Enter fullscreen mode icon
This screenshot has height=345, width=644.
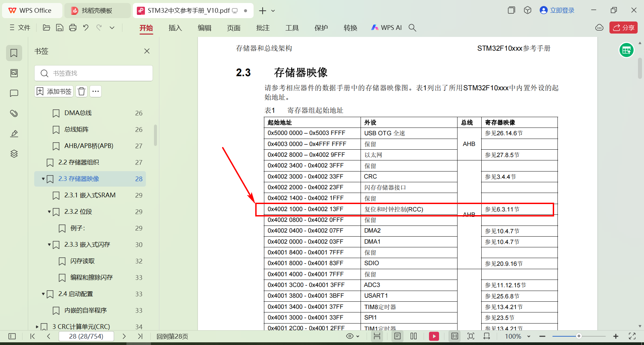[x=632, y=336]
